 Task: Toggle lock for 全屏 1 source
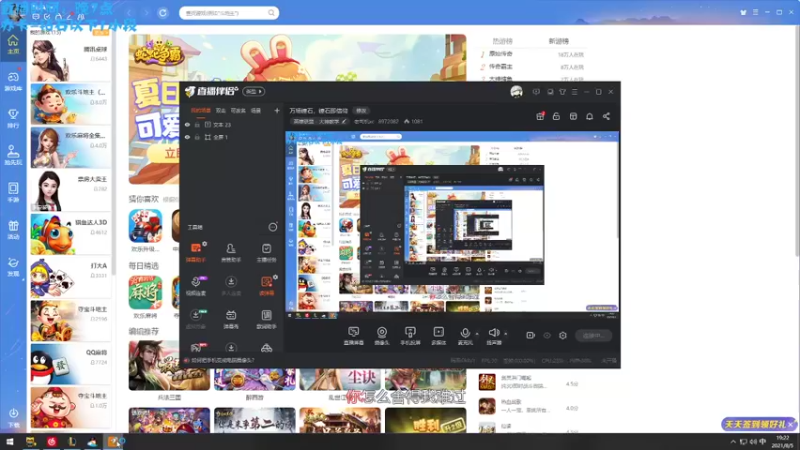click(x=197, y=137)
